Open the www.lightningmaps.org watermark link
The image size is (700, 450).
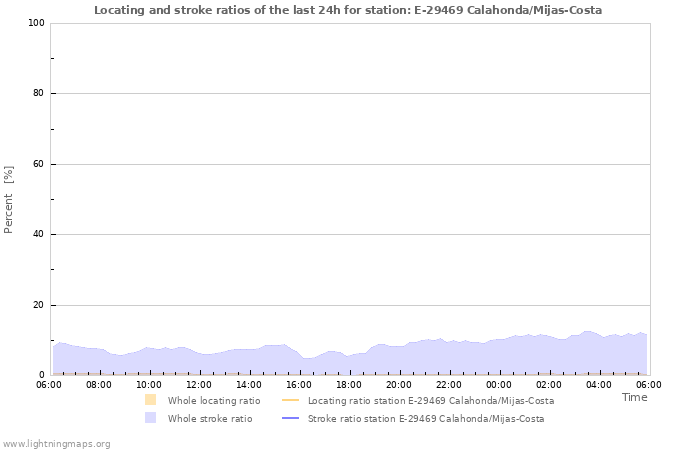click(57, 443)
